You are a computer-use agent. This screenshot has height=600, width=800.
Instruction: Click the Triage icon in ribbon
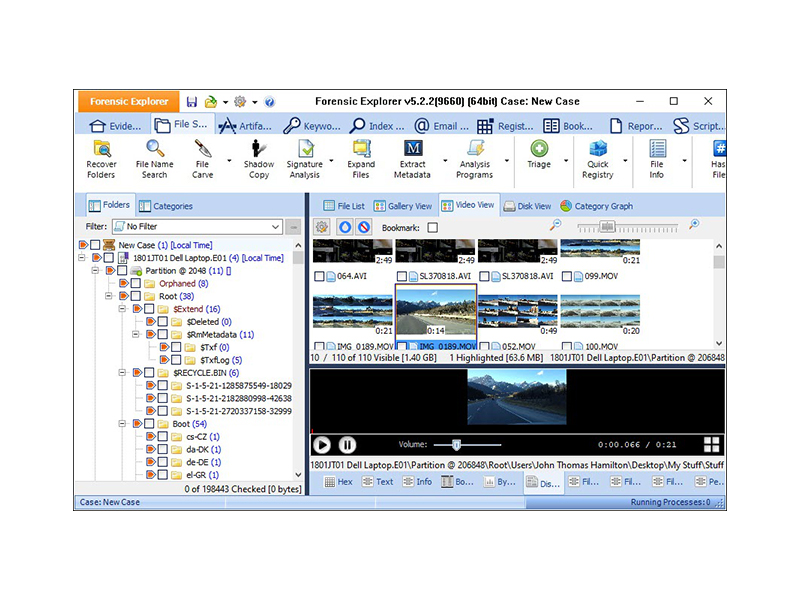tap(539, 150)
